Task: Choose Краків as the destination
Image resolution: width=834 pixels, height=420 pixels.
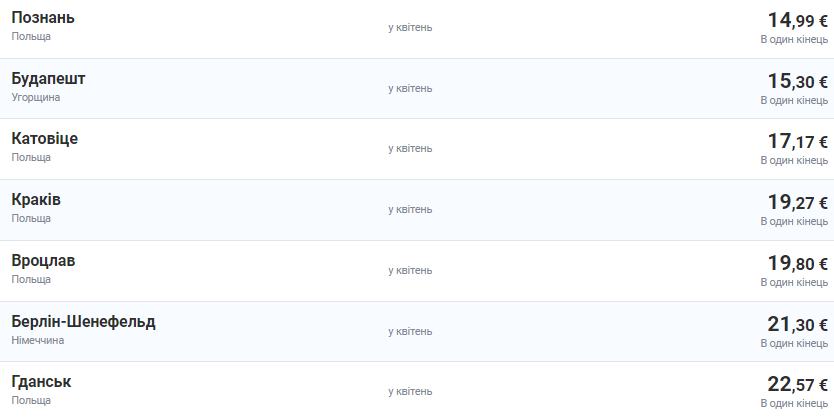Action: click(36, 200)
